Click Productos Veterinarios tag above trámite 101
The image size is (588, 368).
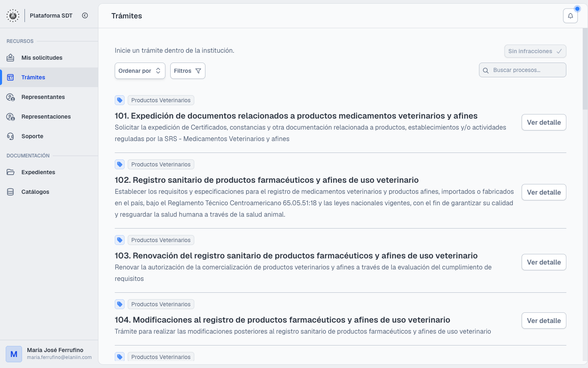[x=161, y=100]
